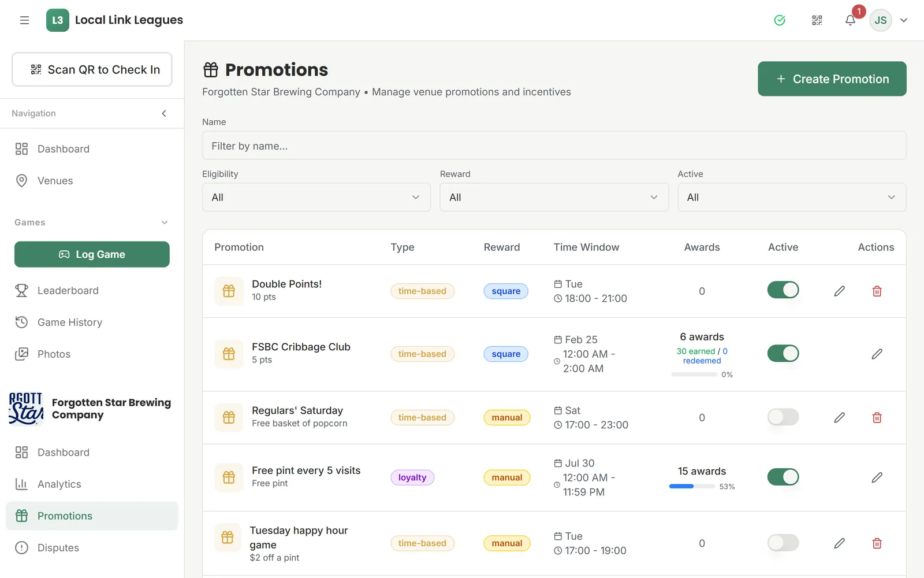924x578 pixels.
Task: Toggle off Free pint every 5 visits
Action: 783,477
